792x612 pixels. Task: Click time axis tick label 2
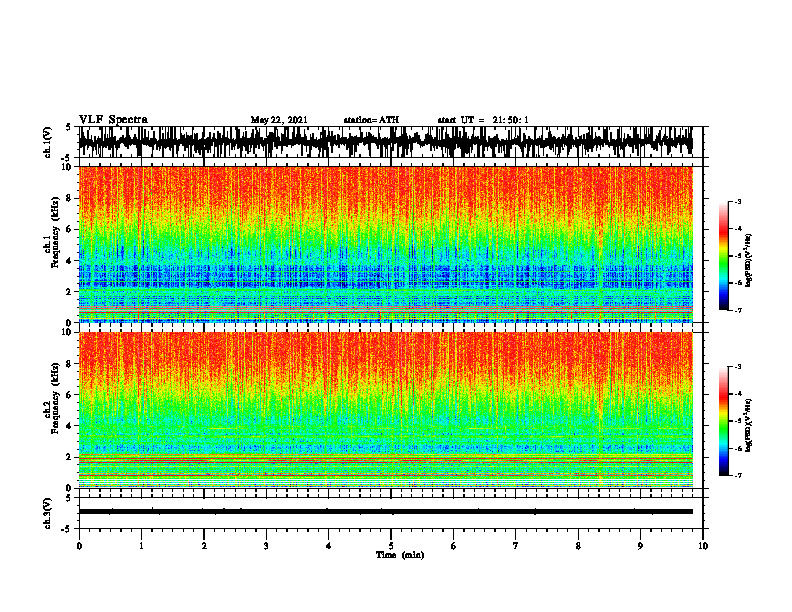coord(204,546)
